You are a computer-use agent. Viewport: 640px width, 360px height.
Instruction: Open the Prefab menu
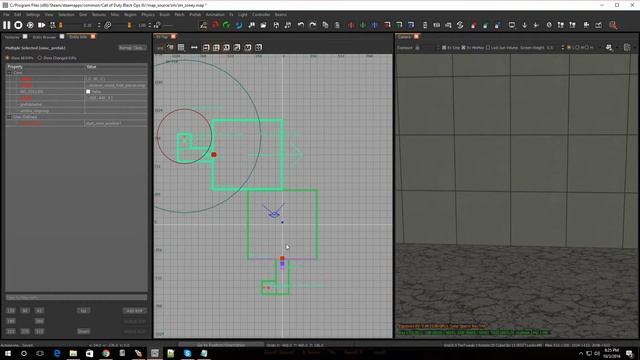(195, 14)
